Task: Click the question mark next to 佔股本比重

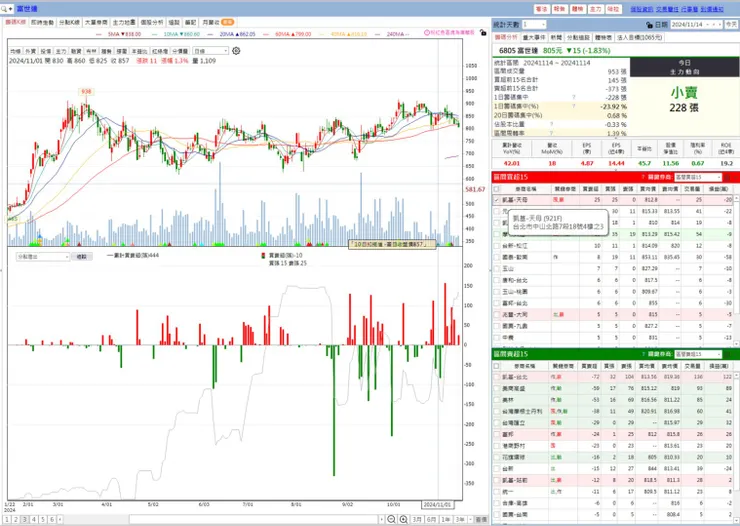Action: point(551,125)
